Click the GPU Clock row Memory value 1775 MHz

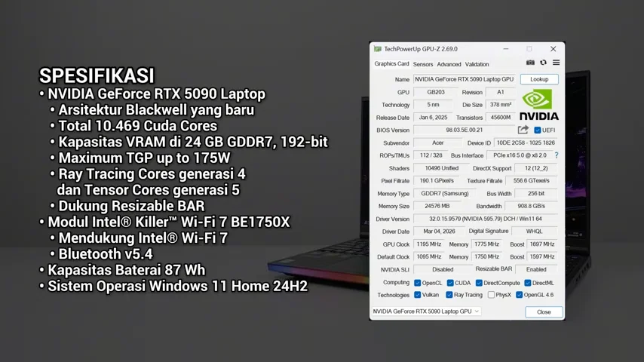[x=486, y=244]
